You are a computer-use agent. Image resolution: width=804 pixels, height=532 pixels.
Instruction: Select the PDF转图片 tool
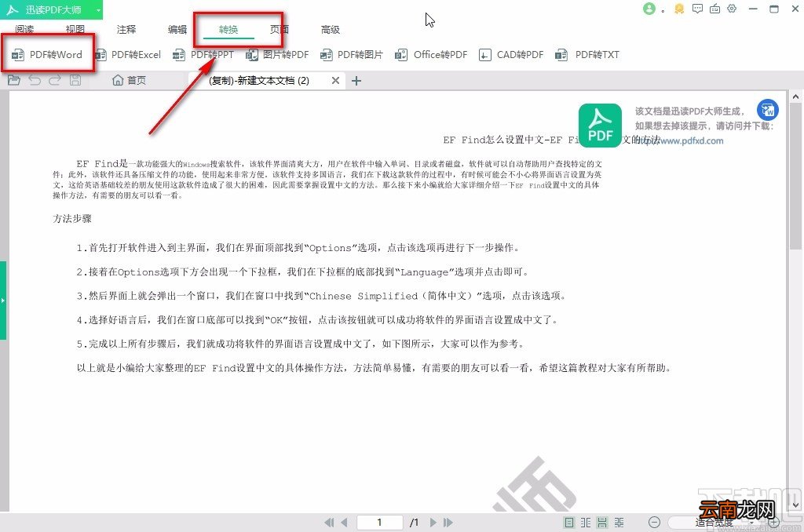point(352,54)
